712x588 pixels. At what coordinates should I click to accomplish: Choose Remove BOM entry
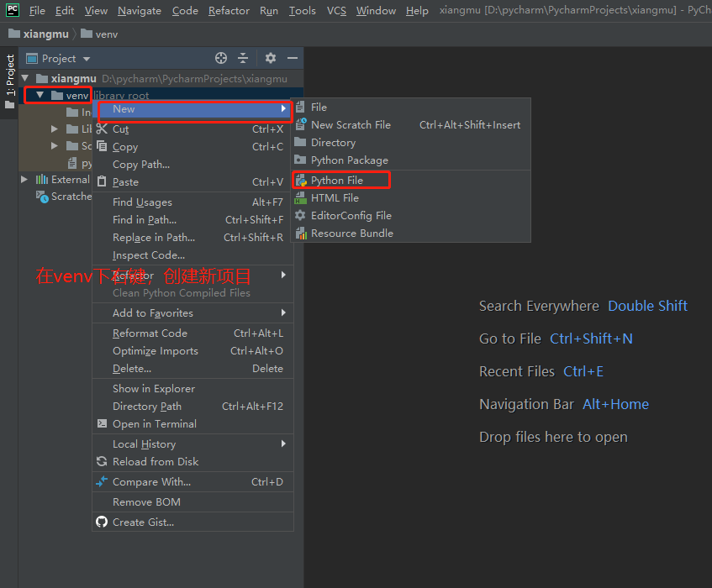(193, 501)
